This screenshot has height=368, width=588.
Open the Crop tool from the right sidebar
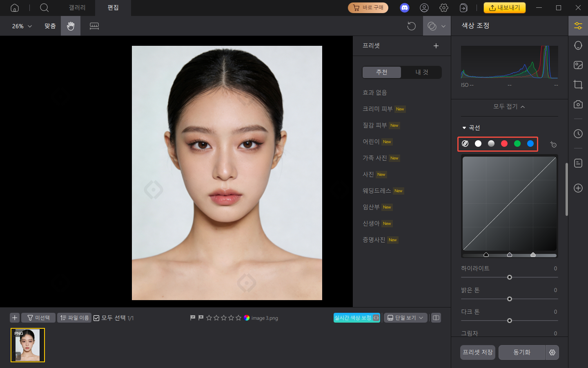click(578, 85)
